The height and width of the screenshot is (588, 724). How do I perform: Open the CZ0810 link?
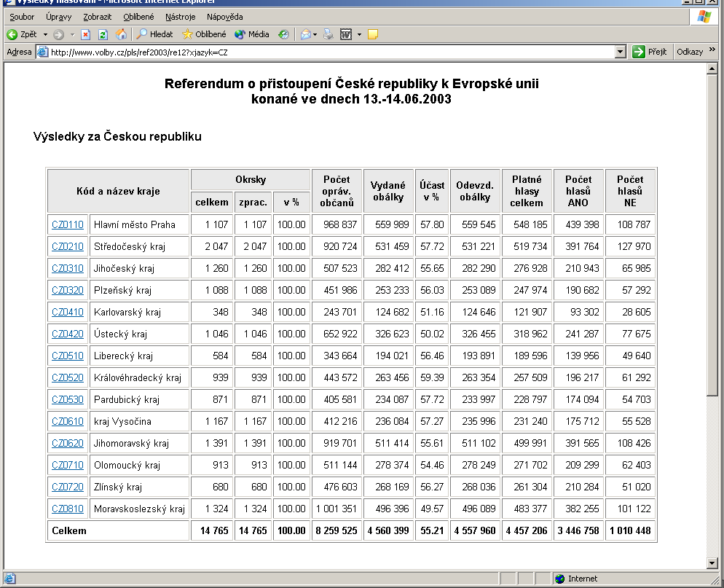[x=68, y=509]
